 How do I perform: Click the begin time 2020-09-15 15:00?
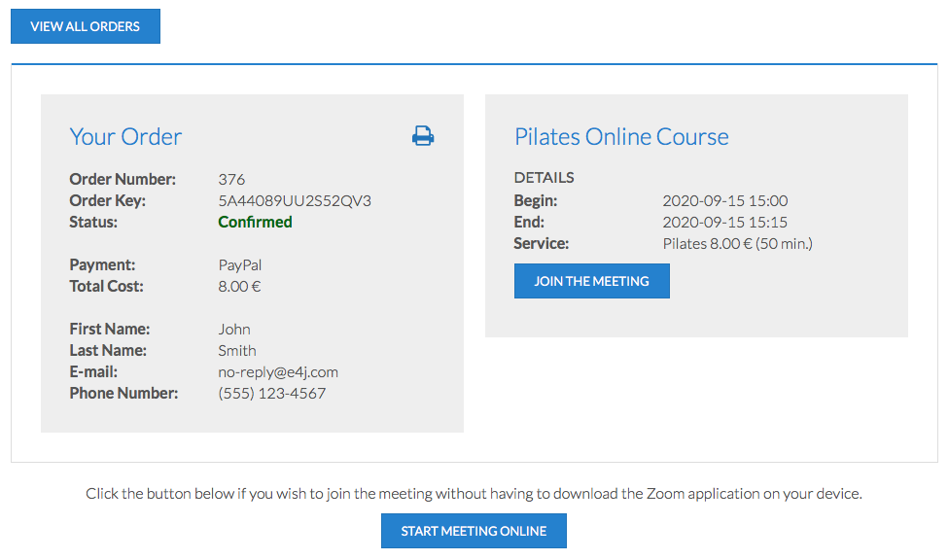point(724,201)
